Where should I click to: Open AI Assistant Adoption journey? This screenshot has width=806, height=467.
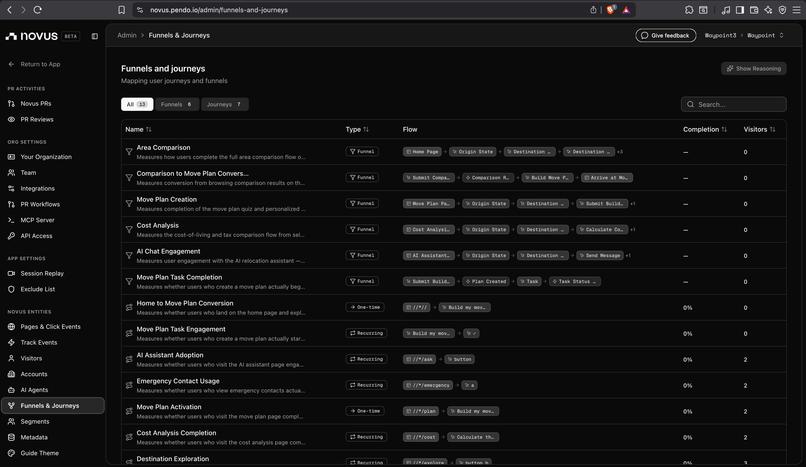(453, 360)
